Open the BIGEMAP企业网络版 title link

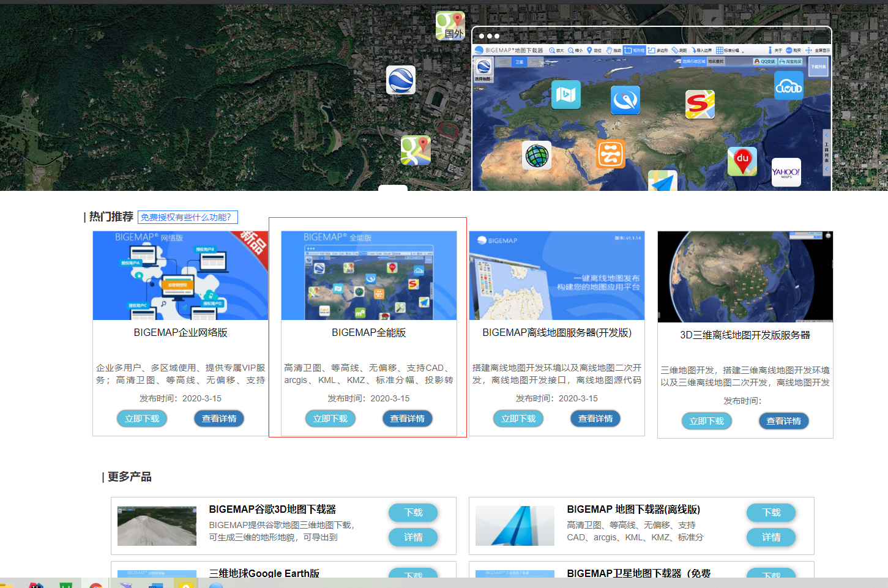point(181,332)
